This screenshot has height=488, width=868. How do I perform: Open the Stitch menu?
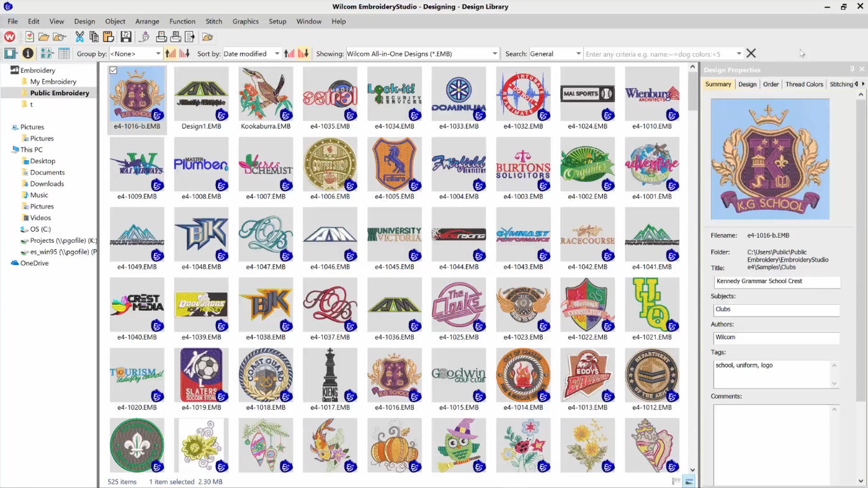pyautogui.click(x=213, y=21)
